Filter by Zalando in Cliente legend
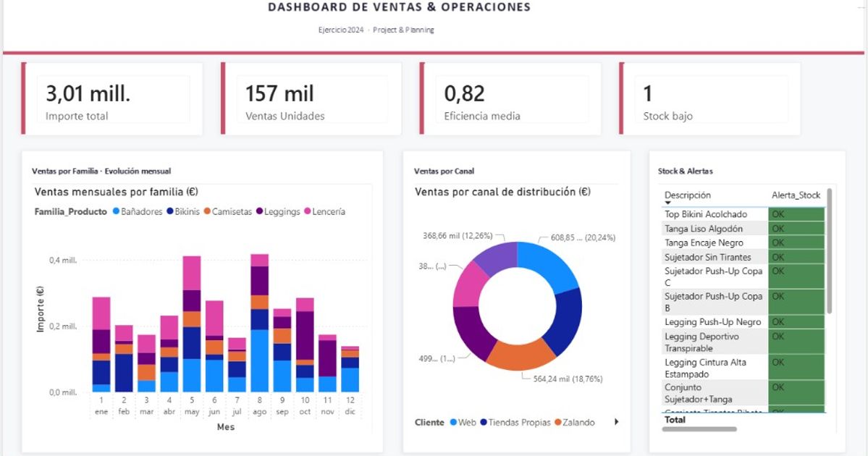The image size is (868, 456). click(575, 422)
